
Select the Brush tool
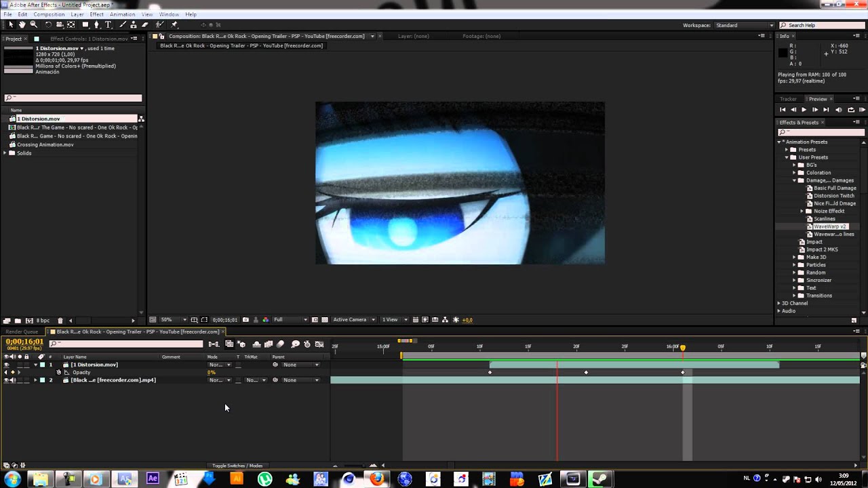[x=123, y=24]
